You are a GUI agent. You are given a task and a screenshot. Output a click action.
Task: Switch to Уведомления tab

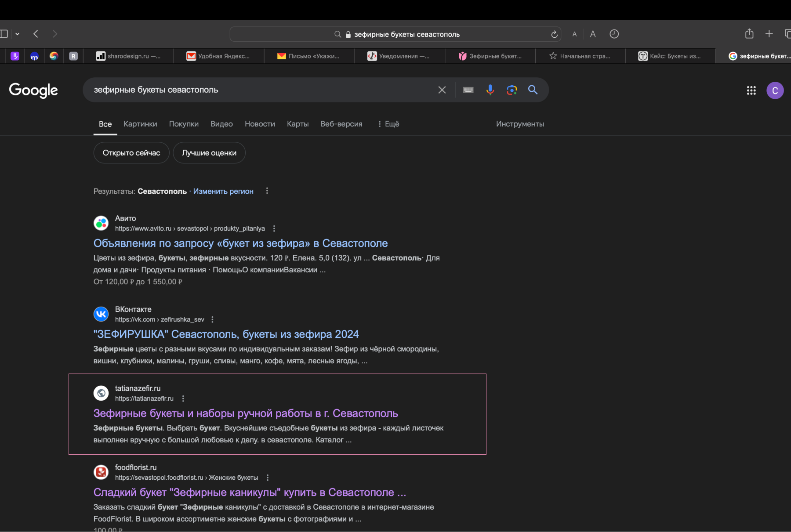[x=399, y=56]
